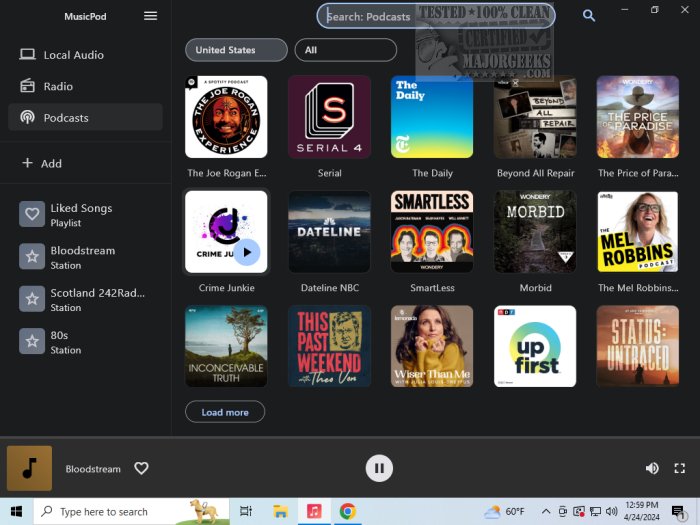
Task: Open the Liked Songs playlist
Action: tap(85, 214)
